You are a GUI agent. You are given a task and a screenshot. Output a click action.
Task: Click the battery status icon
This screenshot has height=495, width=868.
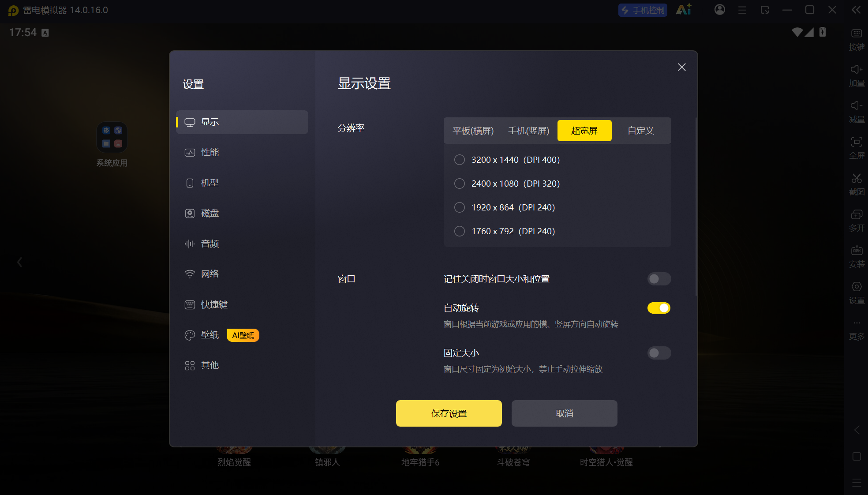pyautogui.click(x=823, y=32)
